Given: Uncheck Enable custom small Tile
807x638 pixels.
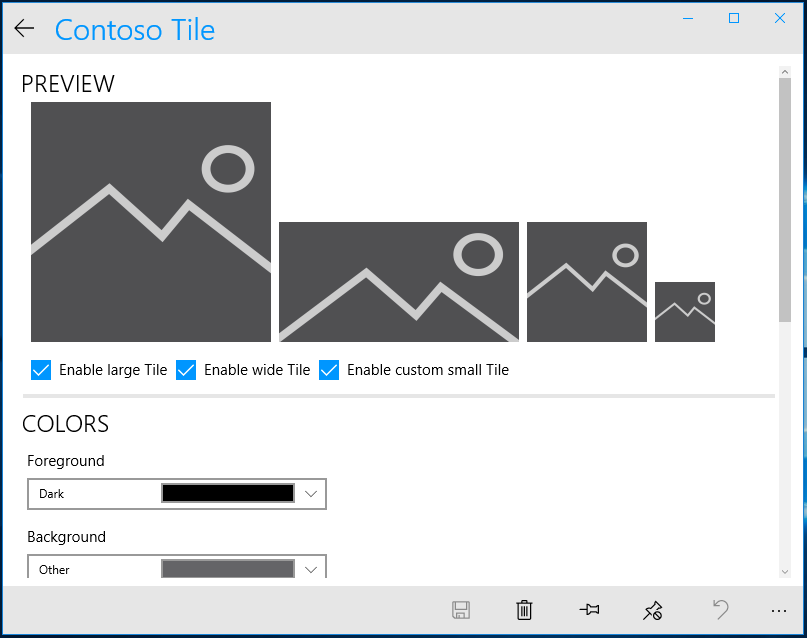Looking at the screenshot, I should (x=329, y=370).
